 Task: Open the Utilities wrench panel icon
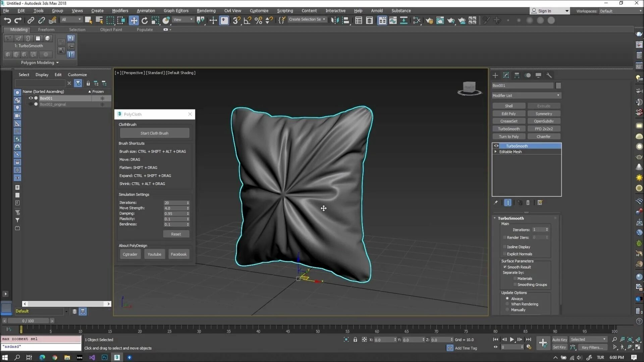(x=549, y=75)
